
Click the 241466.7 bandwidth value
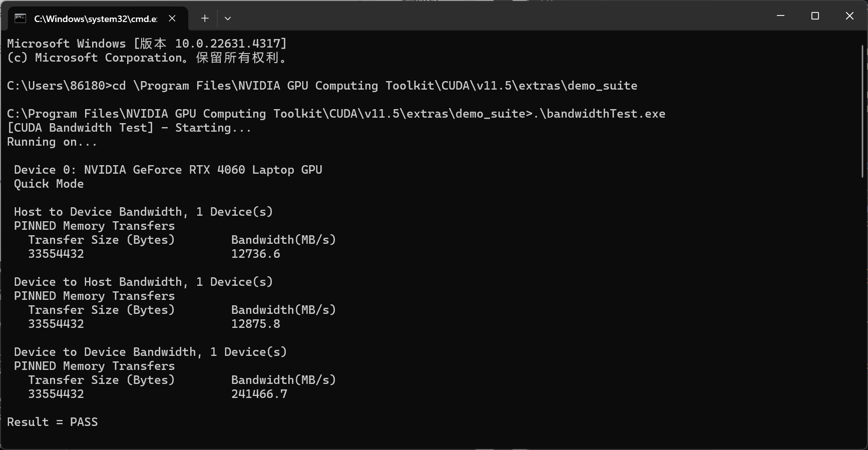[259, 394]
